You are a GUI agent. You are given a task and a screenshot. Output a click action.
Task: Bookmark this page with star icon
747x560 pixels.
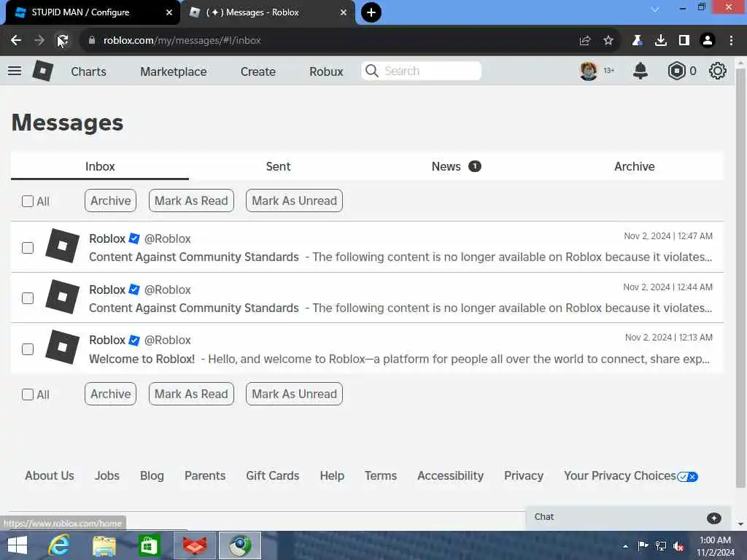(x=608, y=41)
